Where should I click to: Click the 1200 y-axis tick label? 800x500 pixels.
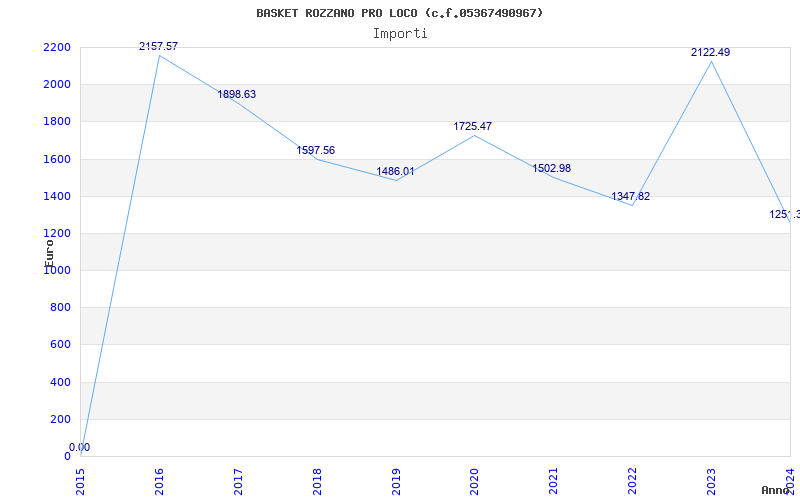57,234
